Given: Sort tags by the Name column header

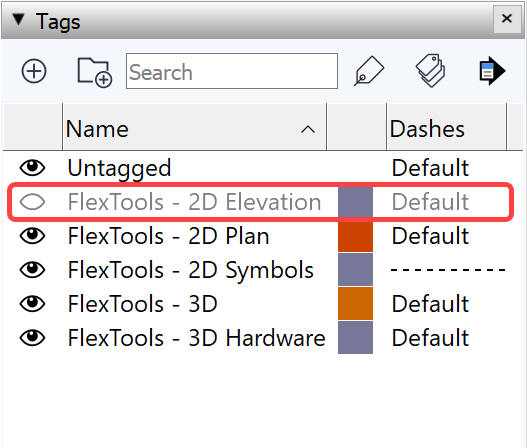Looking at the screenshot, I should point(194,129).
